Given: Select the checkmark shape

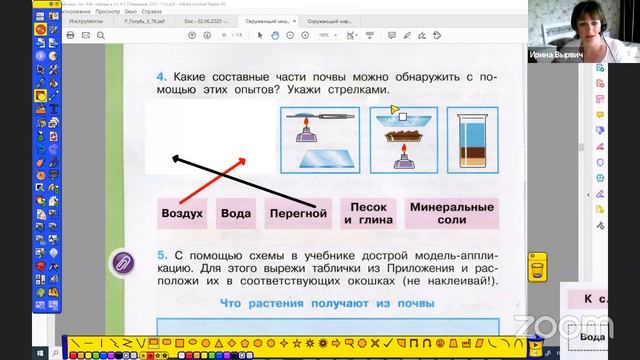Looking at the screenshot, I should point(388,344).
